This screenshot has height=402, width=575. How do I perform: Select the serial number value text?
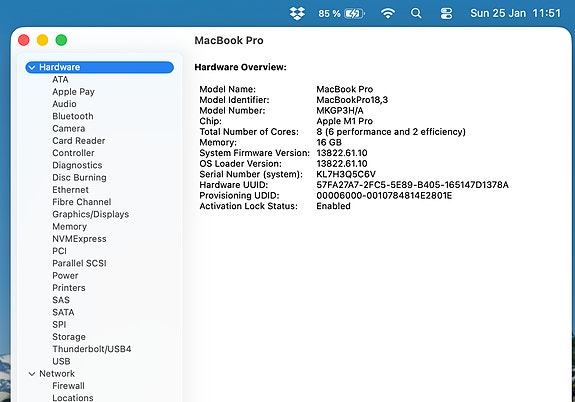pyautogui.click(x=346, y=174)
